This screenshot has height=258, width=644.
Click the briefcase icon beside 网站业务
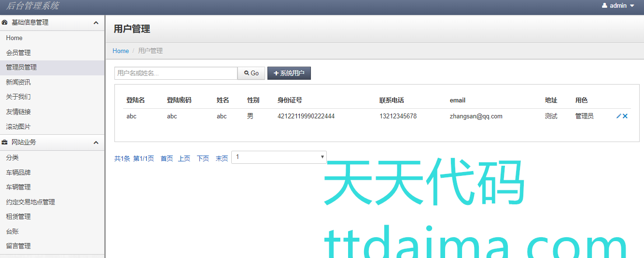(x=5, y=143)
